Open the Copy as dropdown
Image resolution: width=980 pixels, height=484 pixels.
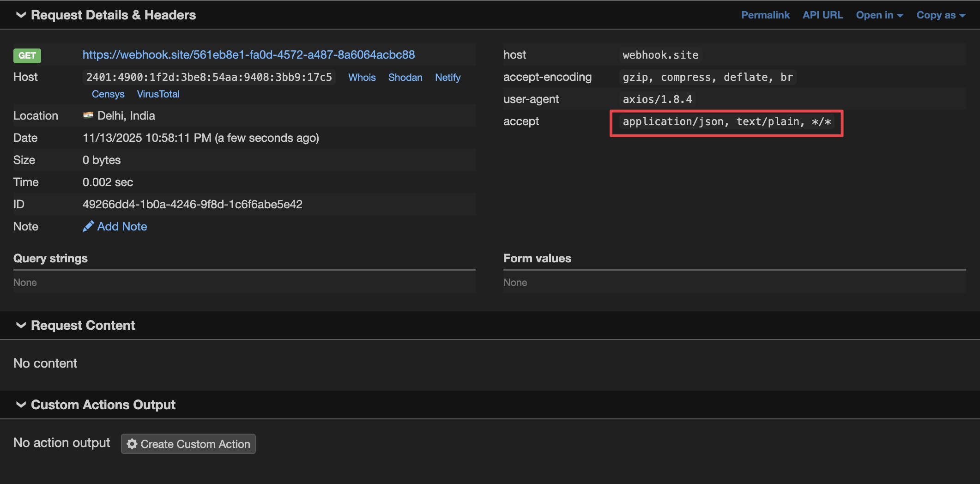click(x=940, y=15)
